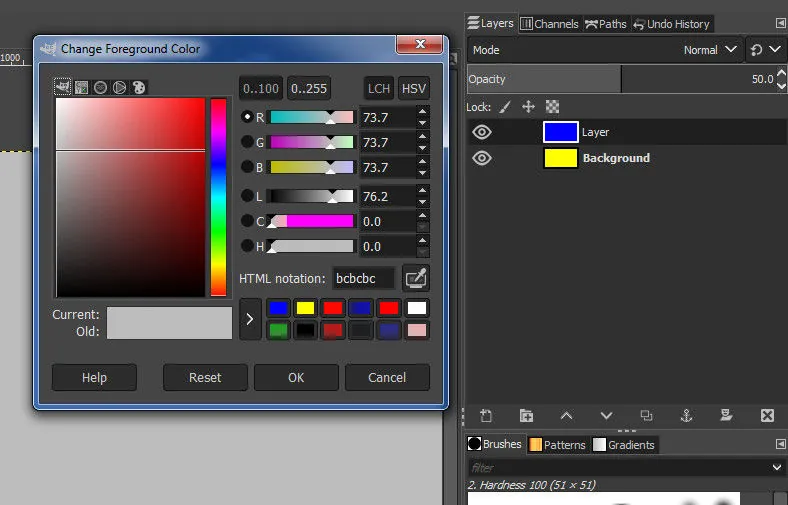Viewport: 788px width, 505px height.
Task: Select the GIMP color selector tab icon
Action: click(62, 87)
